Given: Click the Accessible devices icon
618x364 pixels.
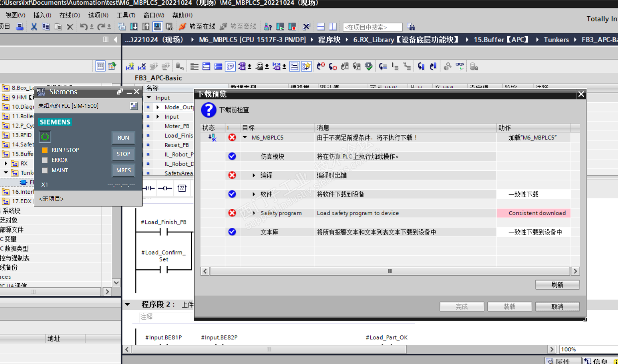Looking at the screenshot, I should (268, 27).
